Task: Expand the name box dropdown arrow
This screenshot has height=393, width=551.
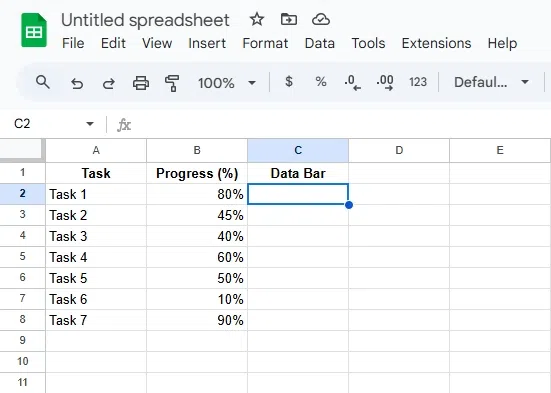Action: tap(90, 124)
